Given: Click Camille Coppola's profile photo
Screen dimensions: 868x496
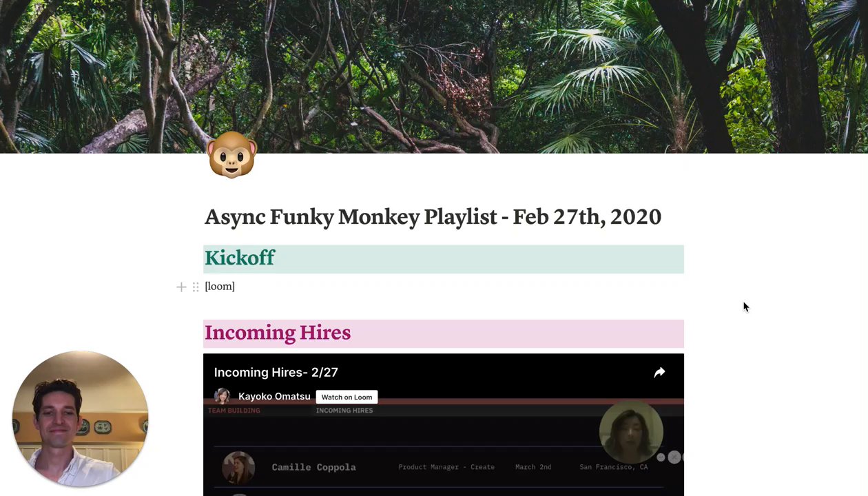Looking at the screenshot, I should [x=238, y=467].
